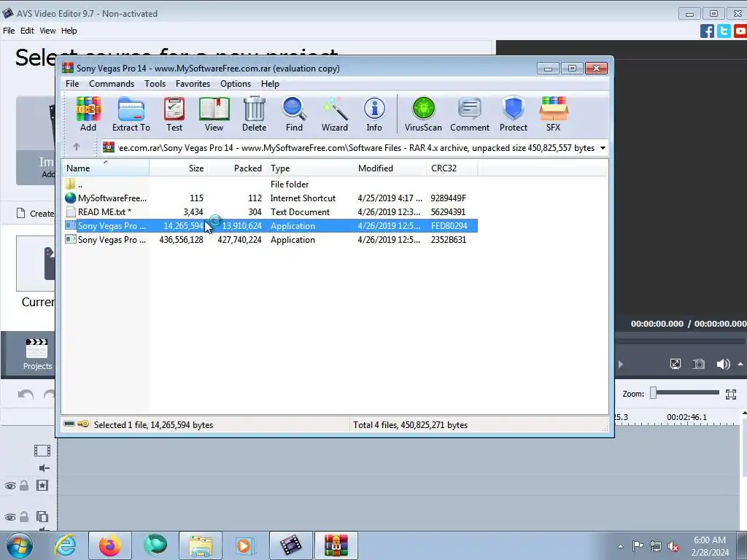Click the password key icon in status bar
747x560 pixels.
tap(83, 424)
